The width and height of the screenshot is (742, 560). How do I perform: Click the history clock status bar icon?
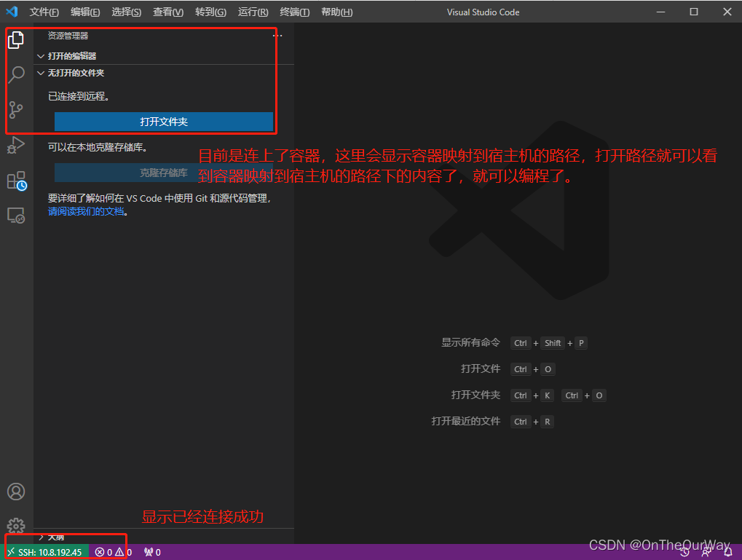(684, 553)
